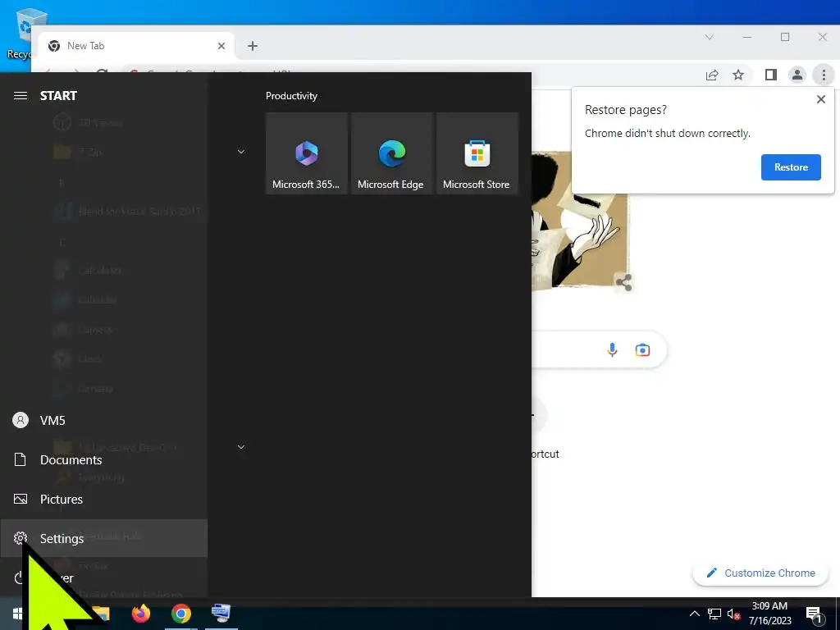
Task: Open Firefox from the taskbar
Action: (x=141, y=614)
